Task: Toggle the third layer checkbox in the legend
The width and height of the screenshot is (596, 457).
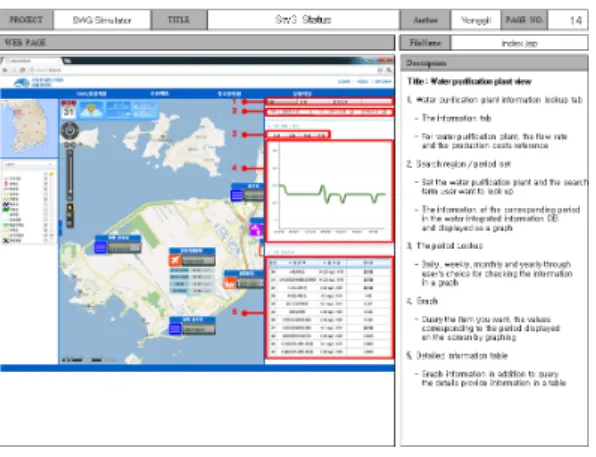Action: click(46, 189)
